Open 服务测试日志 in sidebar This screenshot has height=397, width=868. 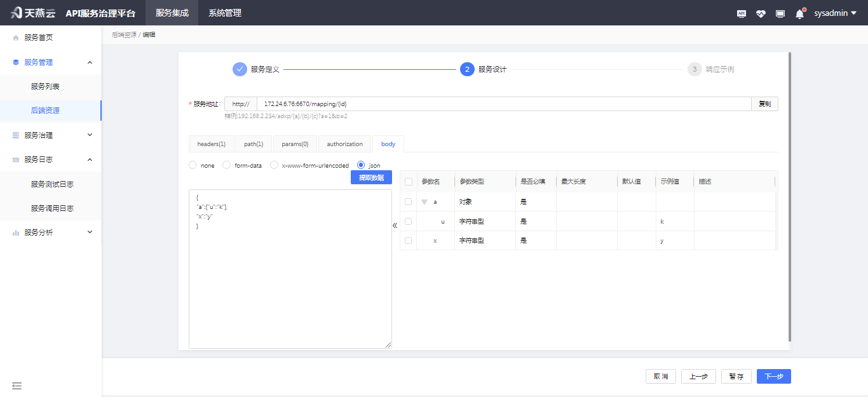click(x=51, y=184)
